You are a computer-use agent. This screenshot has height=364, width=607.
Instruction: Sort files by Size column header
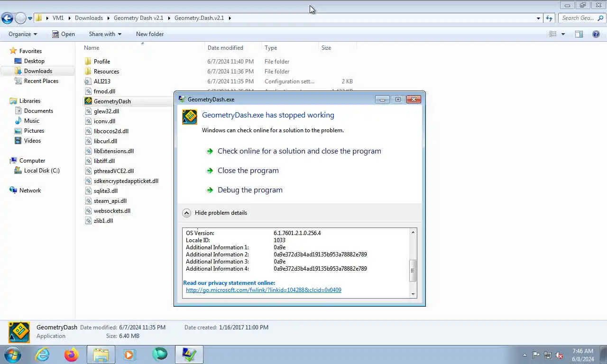point(337,48)
